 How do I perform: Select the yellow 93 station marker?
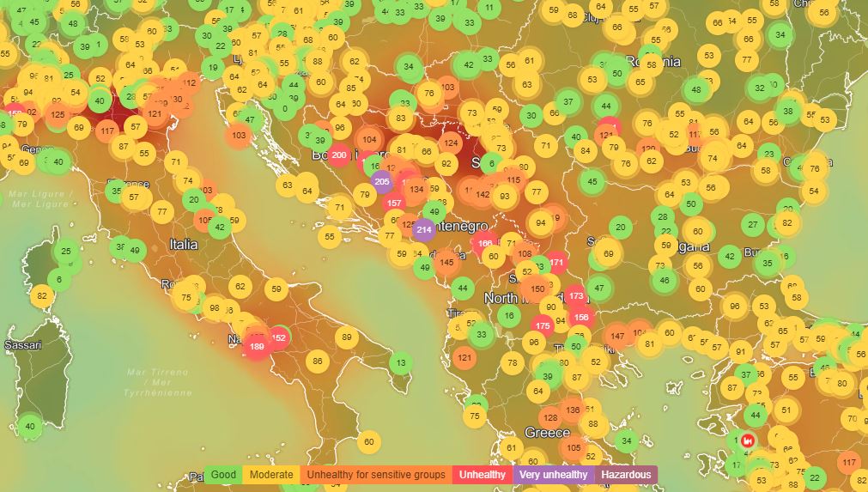coord(504,197)
